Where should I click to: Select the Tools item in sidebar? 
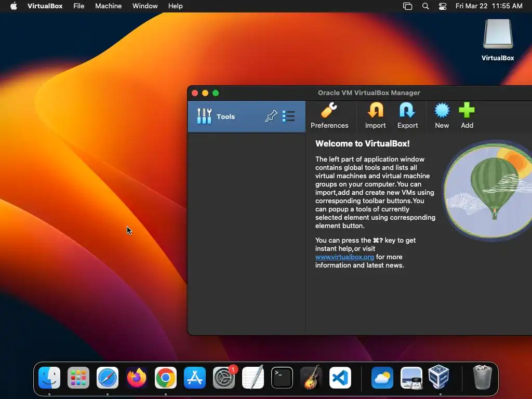[246, 116]
